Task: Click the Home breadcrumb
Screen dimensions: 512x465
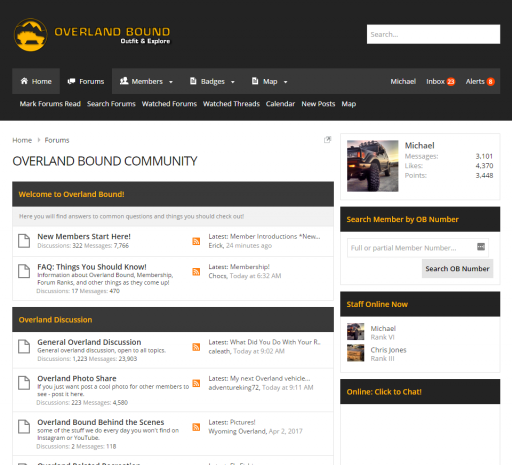Action: pyautogui.click(x=22, y=140)
